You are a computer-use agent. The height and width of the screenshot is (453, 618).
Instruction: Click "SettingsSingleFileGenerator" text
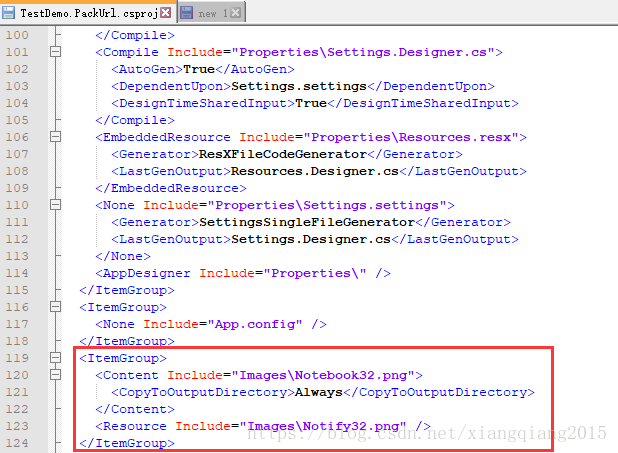click(x=307, y=222)
